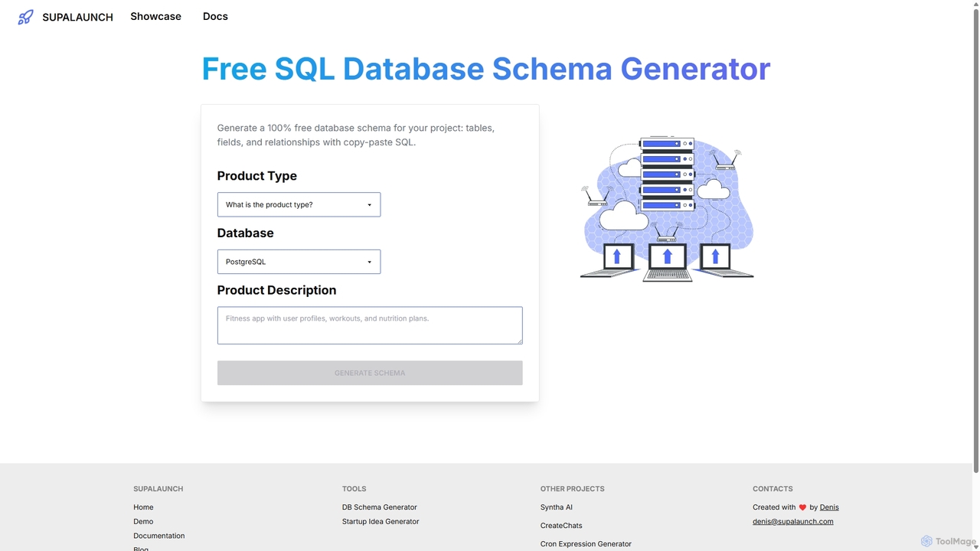Click the Database section label
The image size is (980, 551).
point(245,233)
